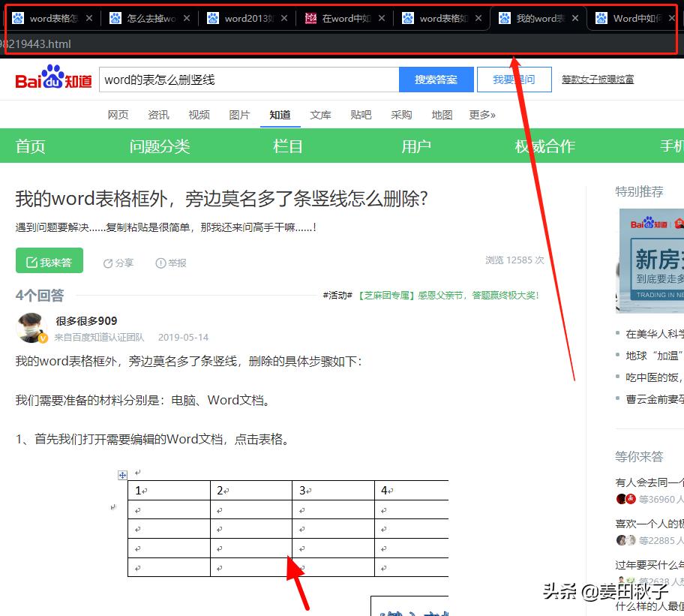Click the red favicon on the 在word中如何 tab
Image resolution: width=684 pixels, height=616 pixels.
(310, 17)
